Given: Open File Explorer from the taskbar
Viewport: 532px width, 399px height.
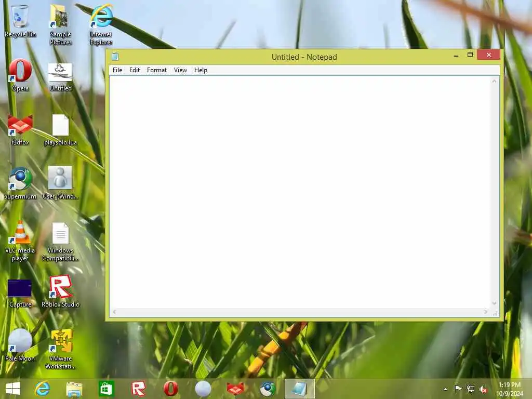Looking at the screenshot, I should (x=74, y=389).
